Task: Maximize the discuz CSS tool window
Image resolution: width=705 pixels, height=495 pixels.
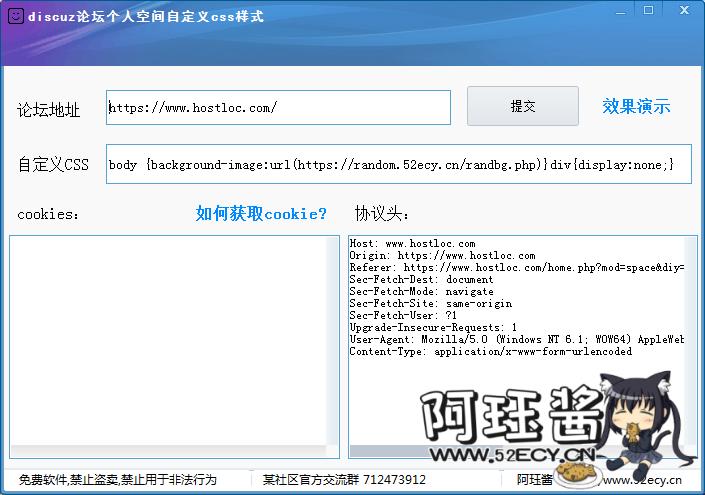Action: (648, 10)
